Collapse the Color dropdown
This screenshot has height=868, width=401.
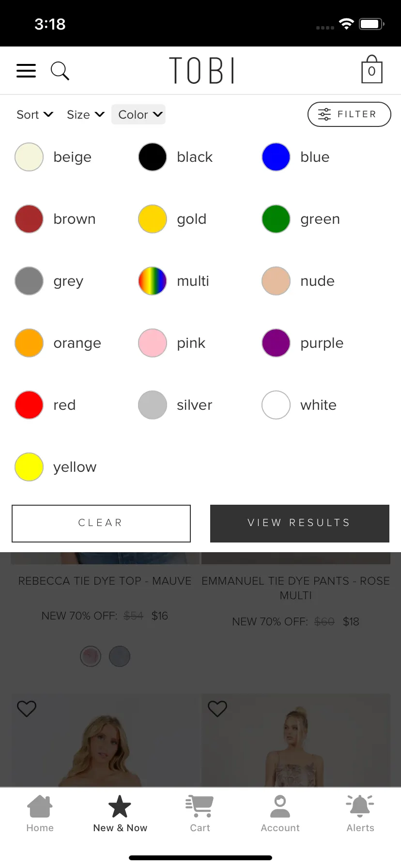coord(139,114)
